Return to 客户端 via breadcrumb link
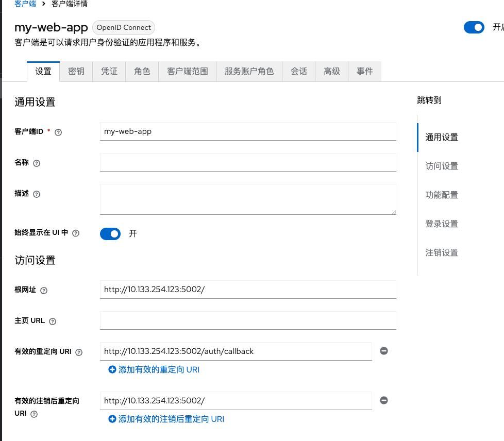Viewport: 504px width, 441px height. 25,4
